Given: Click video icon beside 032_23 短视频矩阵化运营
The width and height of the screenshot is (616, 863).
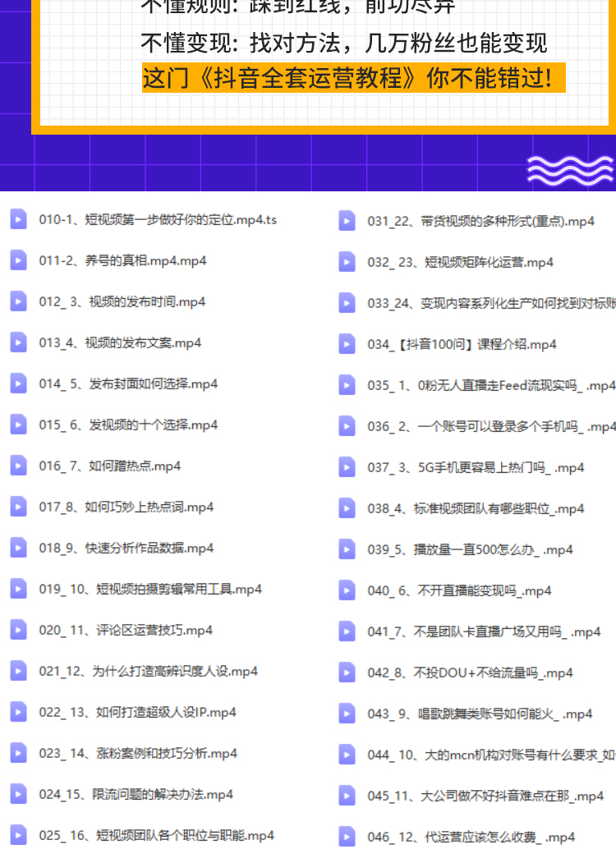Looking at the screenshot, I should click(347, 262).
